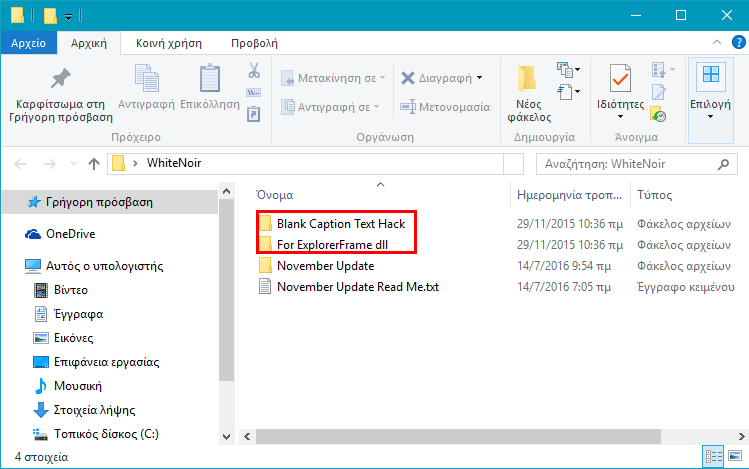Open Help via the blue question mark
The width and height of the screenshot is (749, 469).
pos(738,43)
